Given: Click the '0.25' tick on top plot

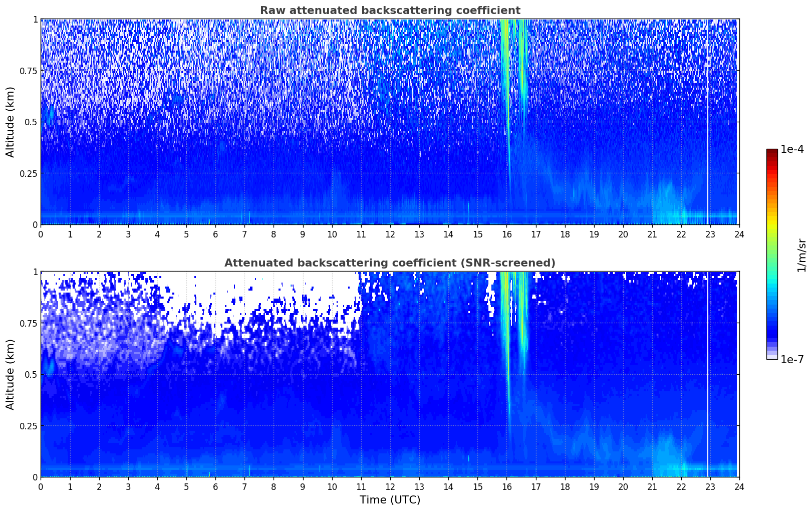Looking at the screenshot, I should click(x=29, y=173).
